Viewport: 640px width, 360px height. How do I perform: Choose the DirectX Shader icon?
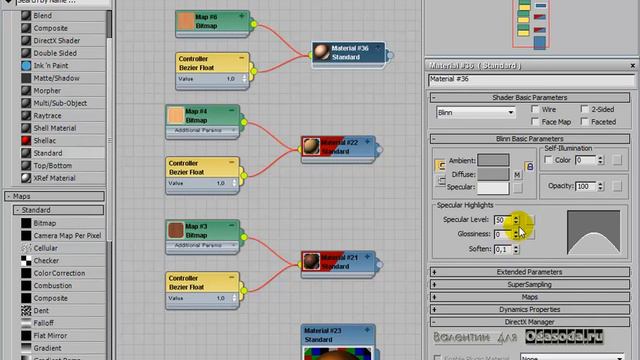(26, 40)
